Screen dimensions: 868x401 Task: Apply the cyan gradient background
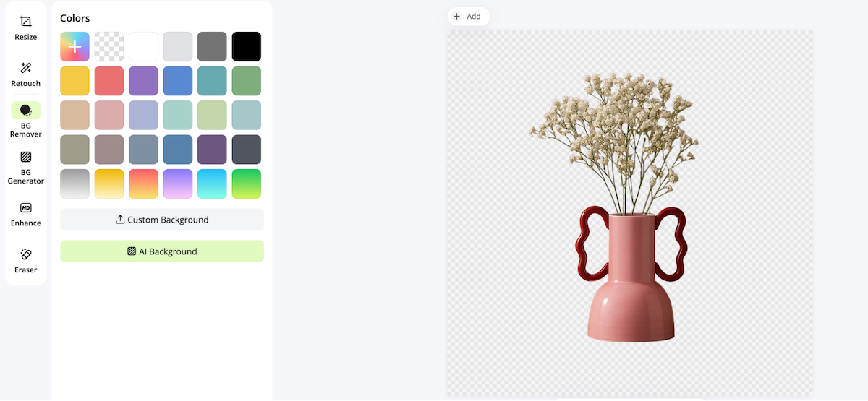click(x=213, y=184)
